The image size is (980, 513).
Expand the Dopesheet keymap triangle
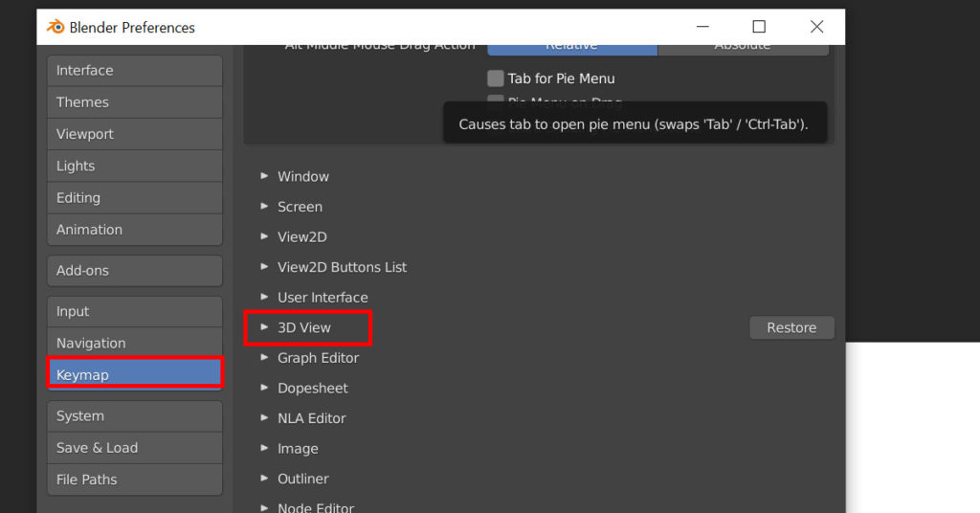click(264, 388)
